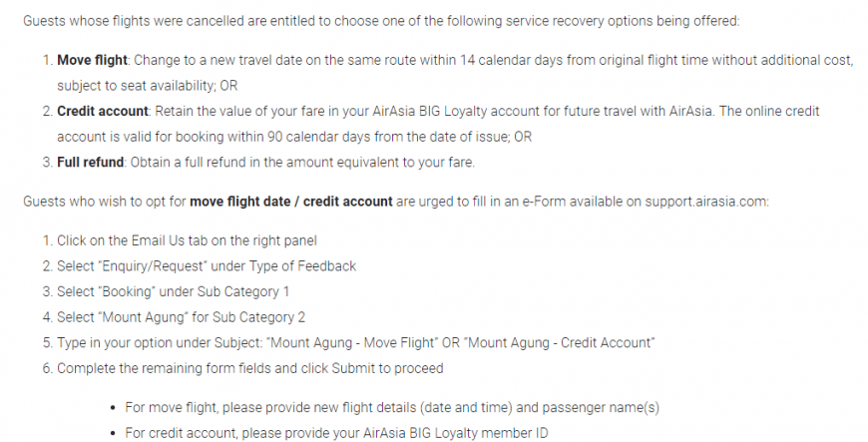868x442 pixels.
Task: Click the bold "Credit account" heading
Action: [103, 111]
